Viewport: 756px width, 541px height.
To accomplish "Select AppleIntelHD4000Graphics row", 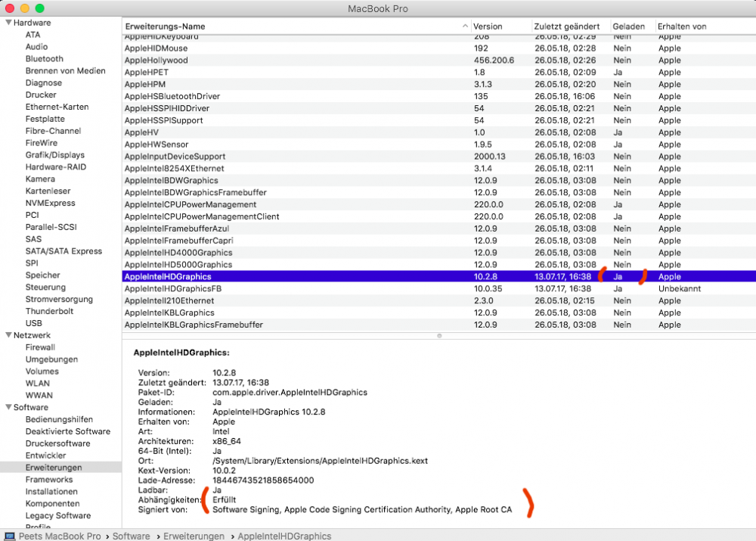I will tap(438, 253).
